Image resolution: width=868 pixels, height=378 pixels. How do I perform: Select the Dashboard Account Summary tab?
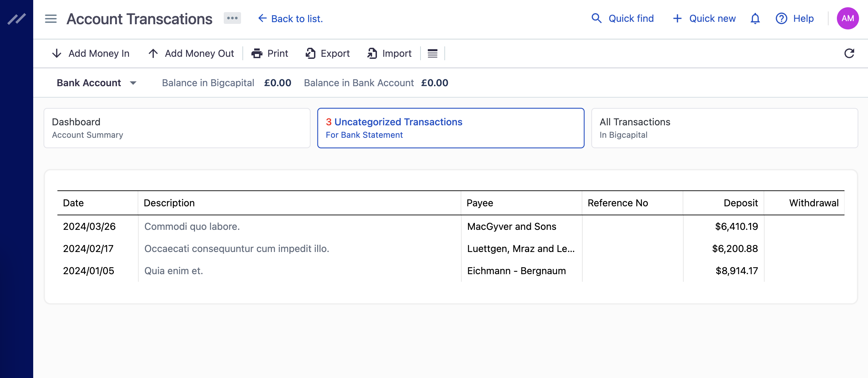click(177, 128)
